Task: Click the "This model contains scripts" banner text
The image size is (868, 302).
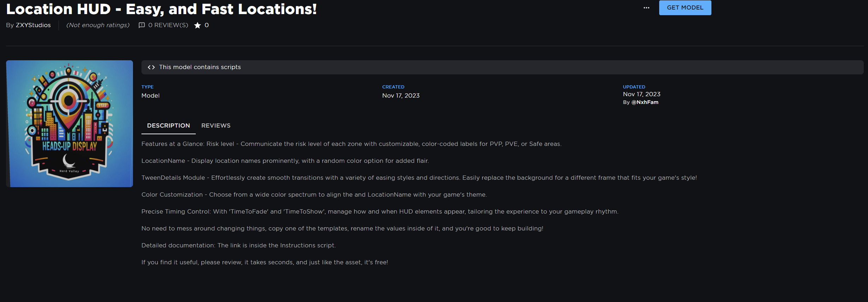Action: [200, 67]
